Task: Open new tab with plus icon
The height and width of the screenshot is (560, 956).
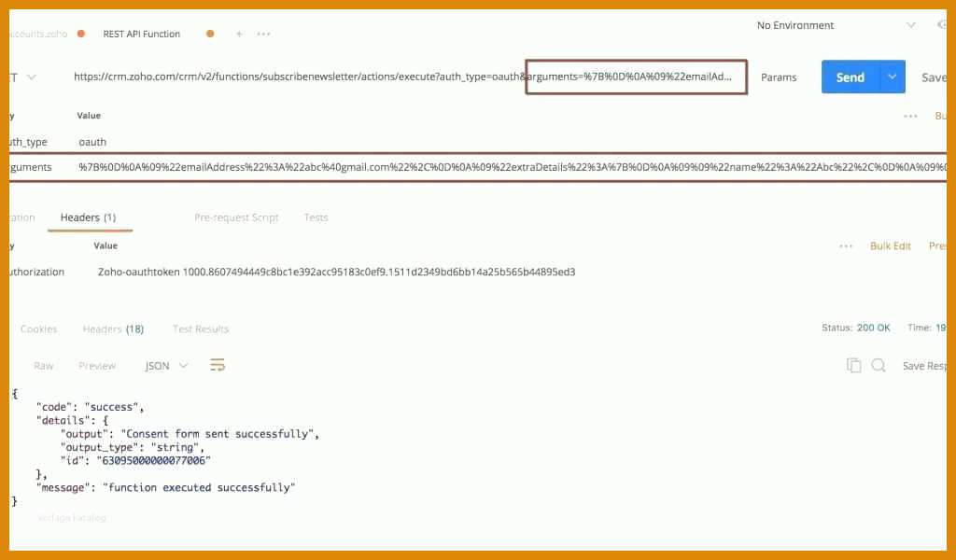Action: pyautogui.click(x=239, y=35)
